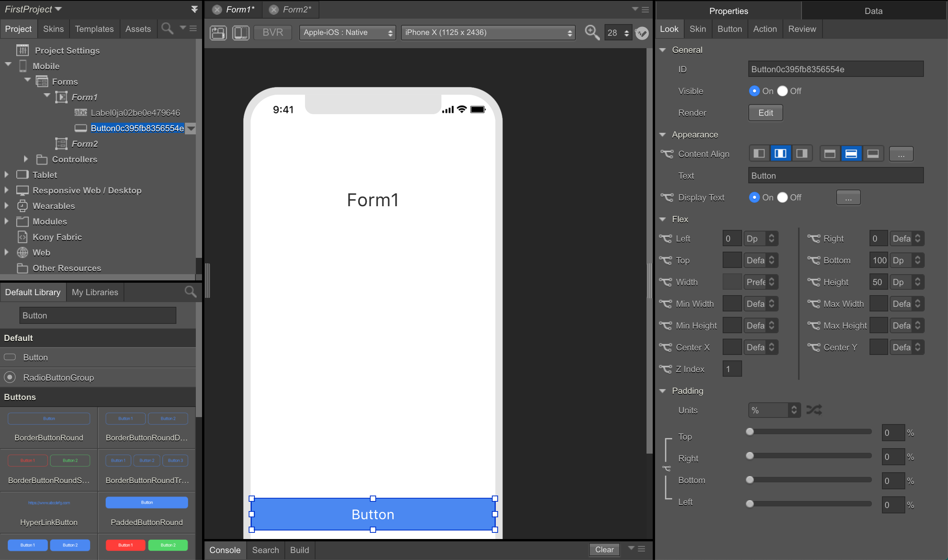
Task: Open the Apple-iOS : Native platform dropdown
Action: click(x=347, y=33)
